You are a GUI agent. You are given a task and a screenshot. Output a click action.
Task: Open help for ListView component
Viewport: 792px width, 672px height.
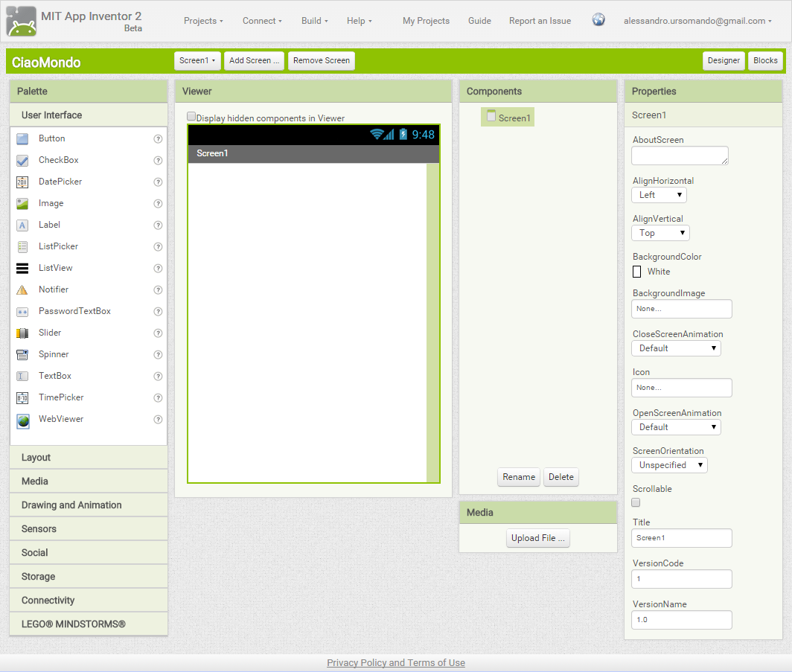(x=158, y=268)
